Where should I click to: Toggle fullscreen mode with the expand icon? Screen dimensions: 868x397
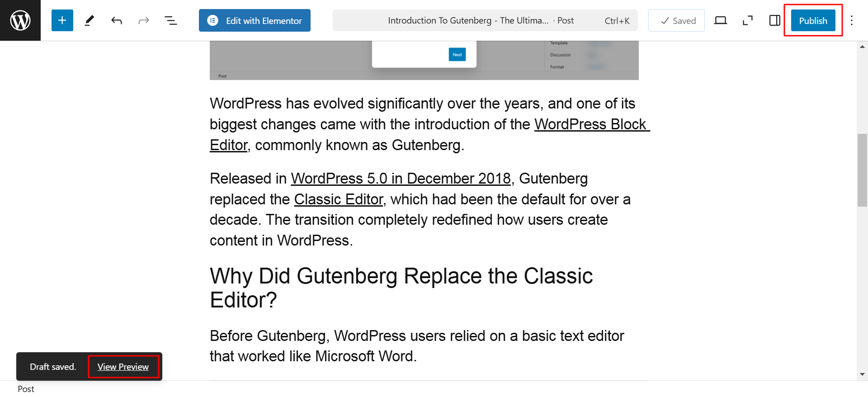[747, 20]
